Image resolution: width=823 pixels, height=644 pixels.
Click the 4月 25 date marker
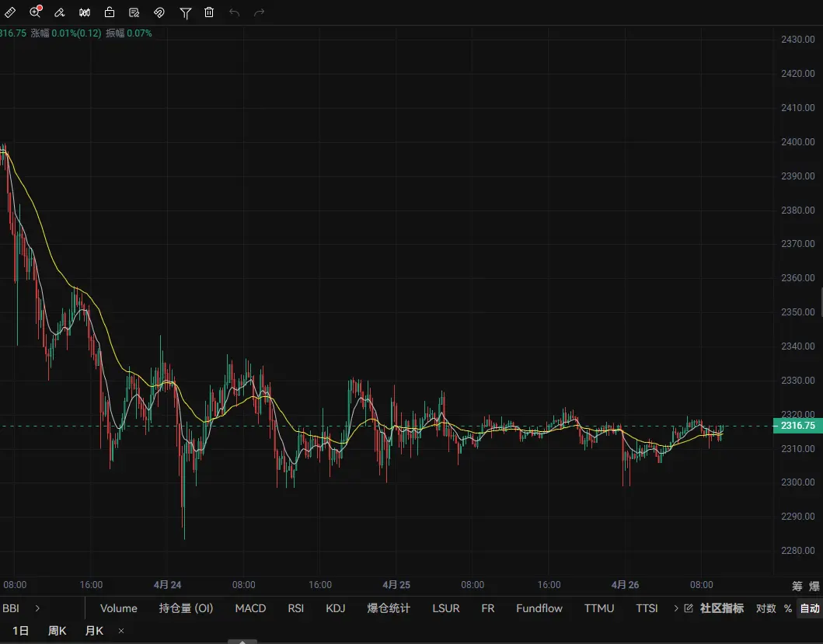[396, 585]
